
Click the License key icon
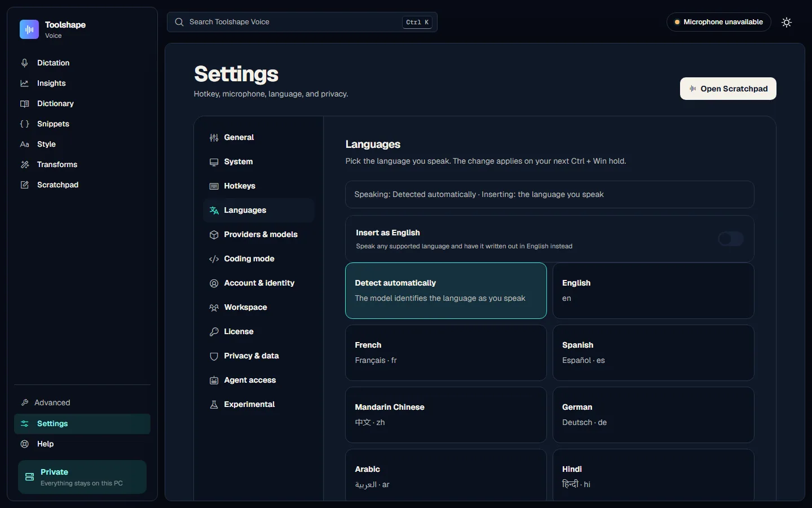(x=214, y=331)
